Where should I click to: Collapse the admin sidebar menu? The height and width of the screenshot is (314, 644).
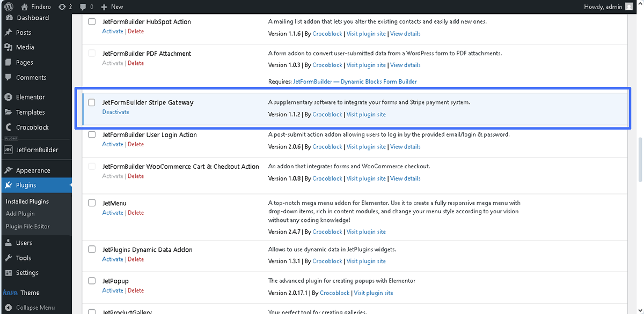pyautogui.click(x=31, y=307)
